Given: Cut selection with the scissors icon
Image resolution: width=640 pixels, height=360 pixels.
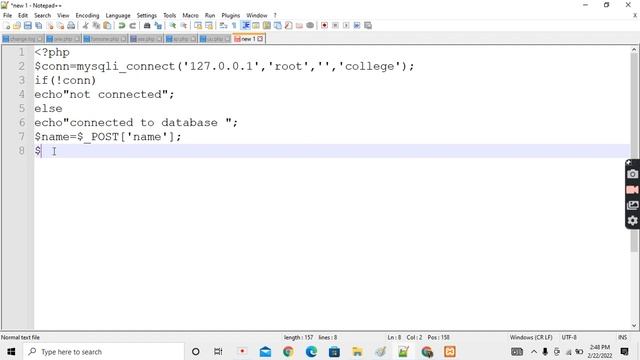Looking at the screenshot, I should pyautogui.click(x=86, y=26).
